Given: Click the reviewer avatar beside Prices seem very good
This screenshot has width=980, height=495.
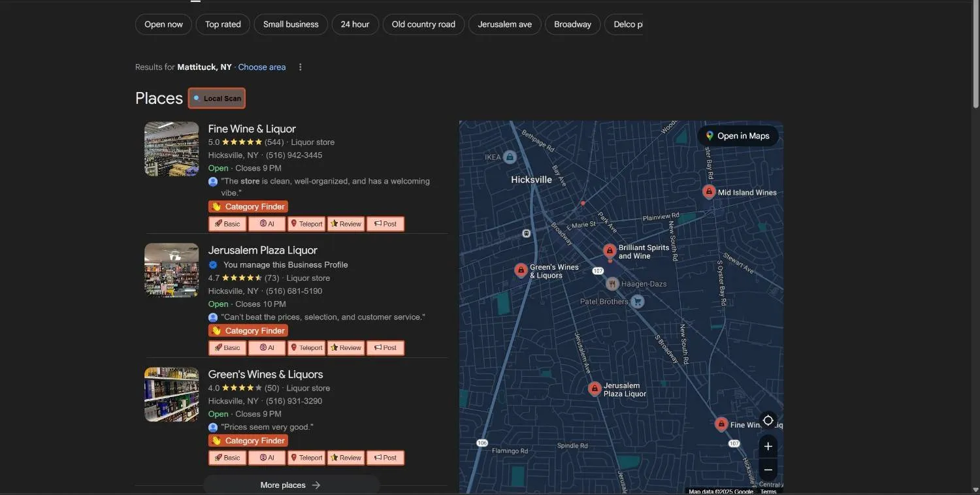Looking at the screenshot, I should tap(213, 427).
